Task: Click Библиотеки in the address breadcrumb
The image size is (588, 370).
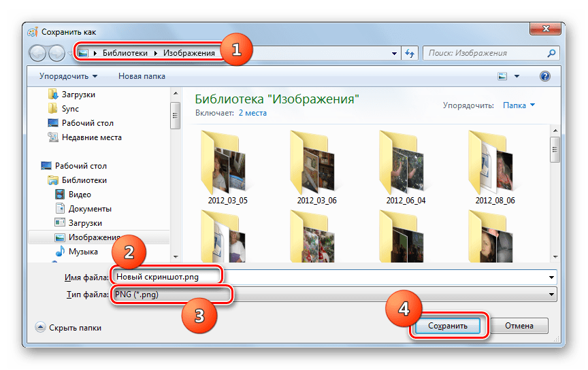Action: point(125,53)
